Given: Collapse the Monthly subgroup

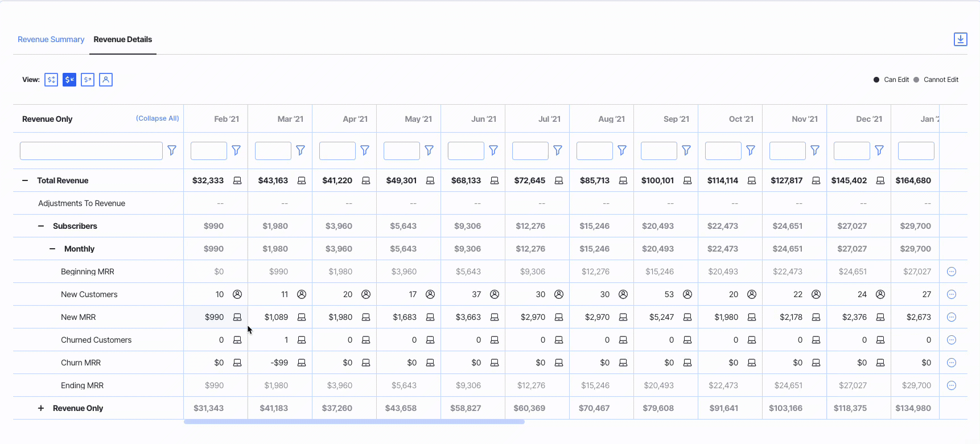Looking at the screenshot, I should point(52,249).
